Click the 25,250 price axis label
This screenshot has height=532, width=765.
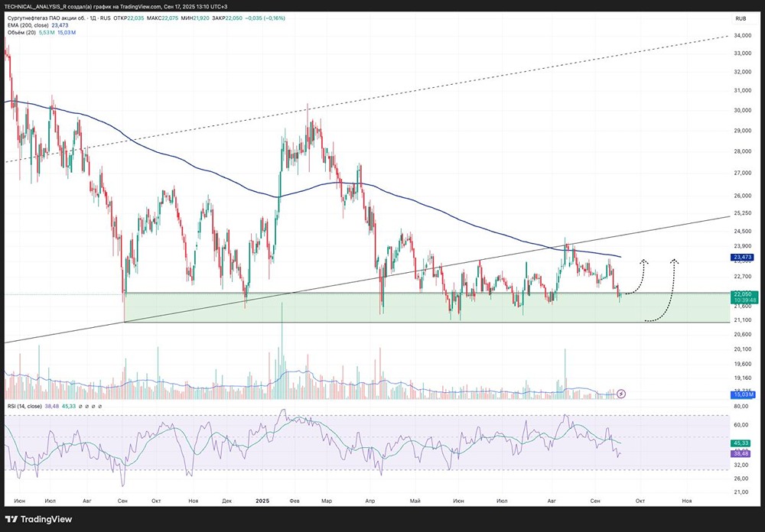point(744,213)
